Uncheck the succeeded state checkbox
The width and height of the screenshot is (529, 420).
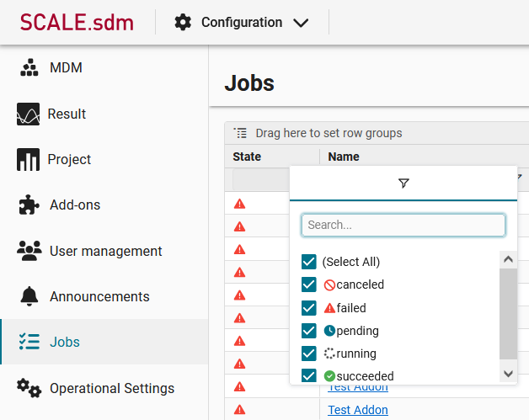pyautogui.click(x=308, y=375)
